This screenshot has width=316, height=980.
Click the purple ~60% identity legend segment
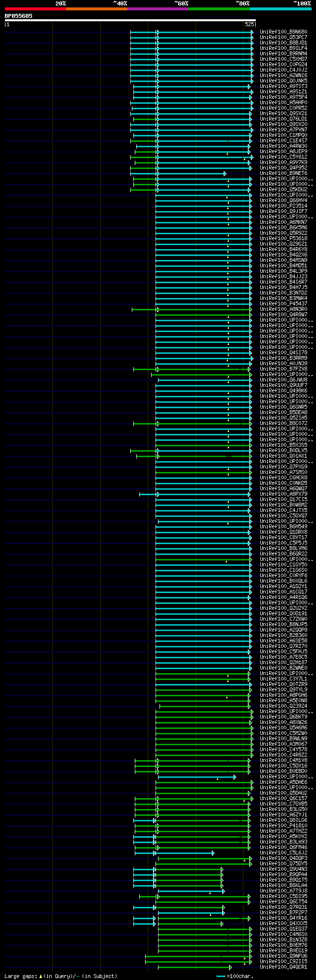pyautogui.click(x=158, y=9)
